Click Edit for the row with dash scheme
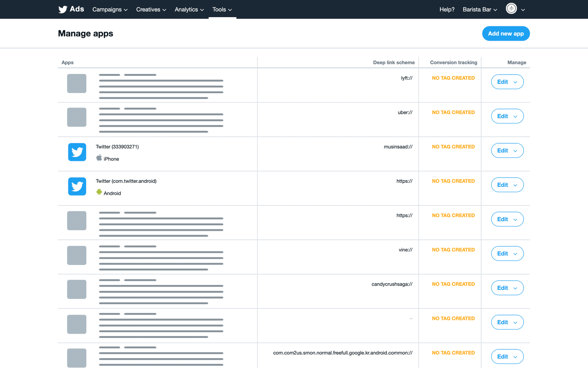 (507, 322)
